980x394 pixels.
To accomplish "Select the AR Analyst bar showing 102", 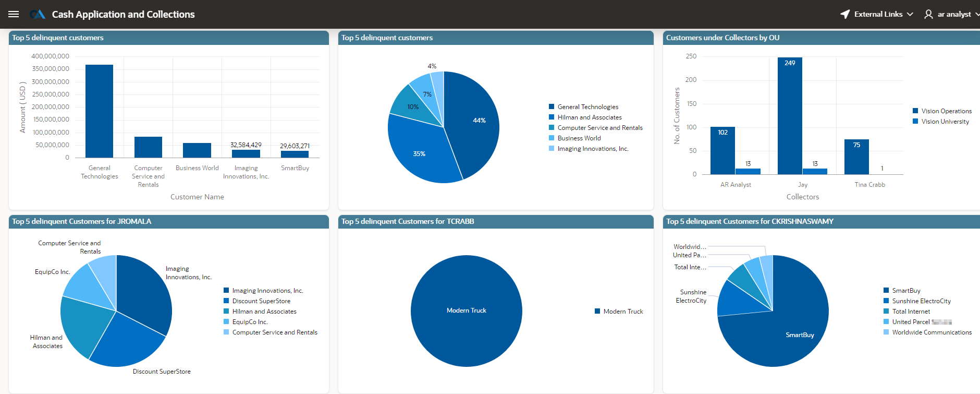I will point(722,150).
